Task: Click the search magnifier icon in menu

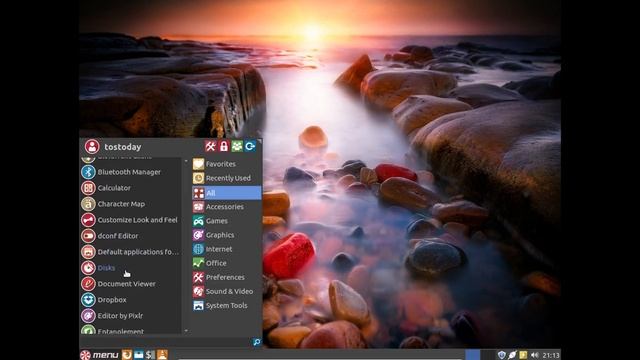Action: (x=257, y=342)
